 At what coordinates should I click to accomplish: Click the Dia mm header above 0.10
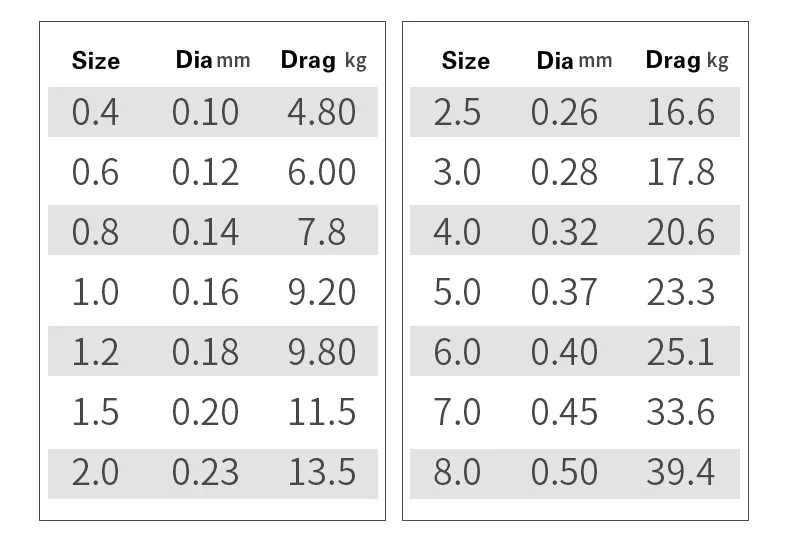tap(212, 60)
